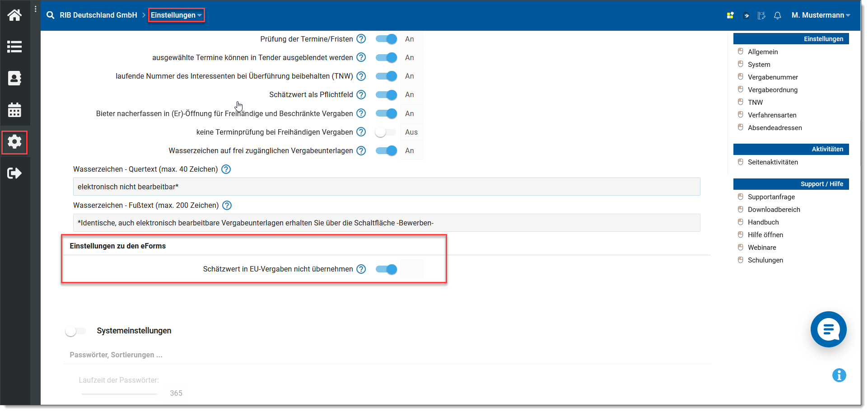Image resolution: width=868 pixels, height=412 pixels.
Task: Open Absendeadressen link
Action: pos(775,128)
